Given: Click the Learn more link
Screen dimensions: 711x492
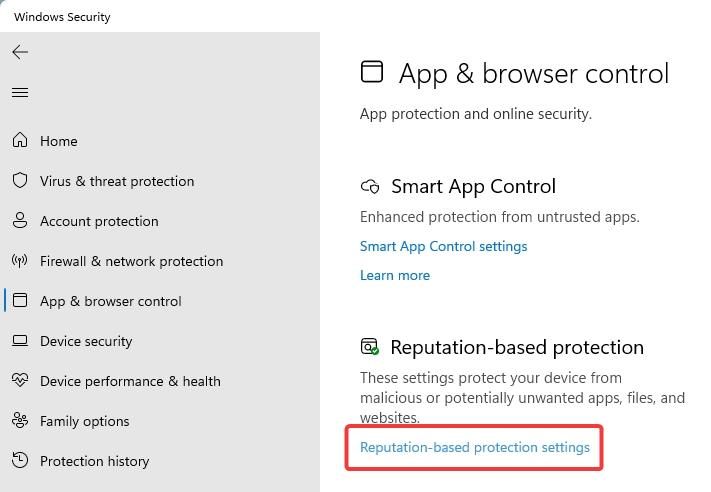Looking at the screenshot, I should (x=395, y=275).
